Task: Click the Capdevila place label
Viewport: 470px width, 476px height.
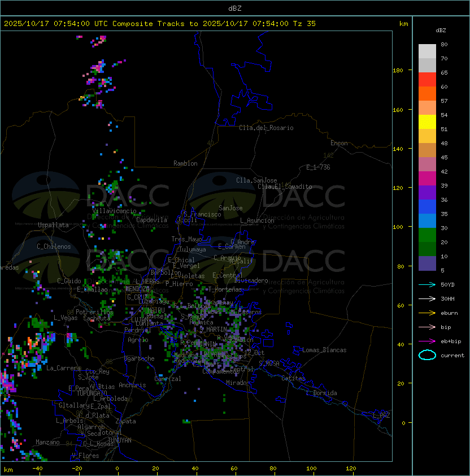Action: tap(151, 220)
